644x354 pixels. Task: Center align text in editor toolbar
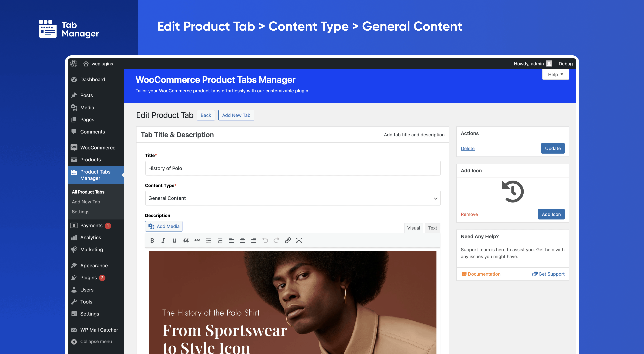click(242, 240)
